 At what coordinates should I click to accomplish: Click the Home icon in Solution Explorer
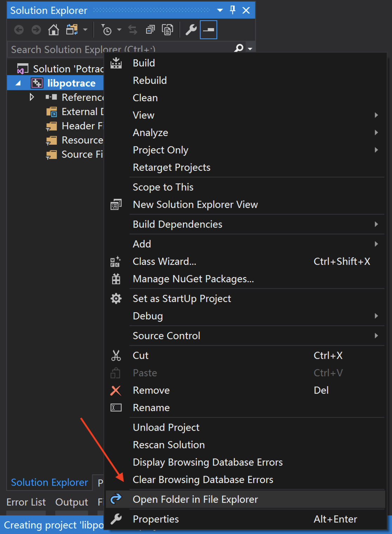[53, 30]
